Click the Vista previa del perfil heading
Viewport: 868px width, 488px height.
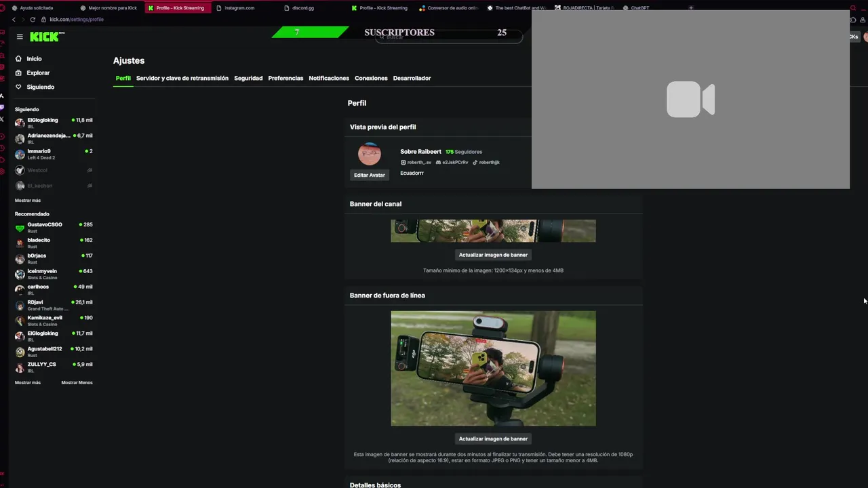(382, 127)
